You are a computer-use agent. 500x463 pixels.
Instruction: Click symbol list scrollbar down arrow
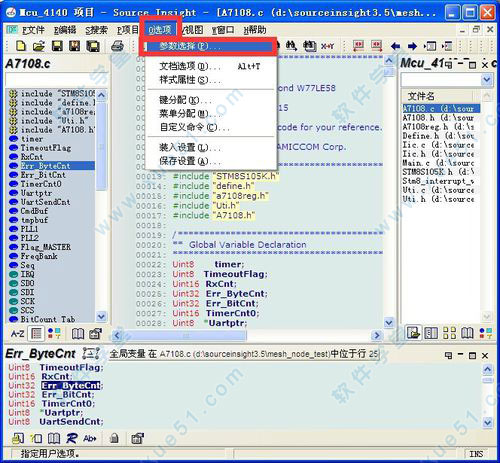(x=101, y=316)
